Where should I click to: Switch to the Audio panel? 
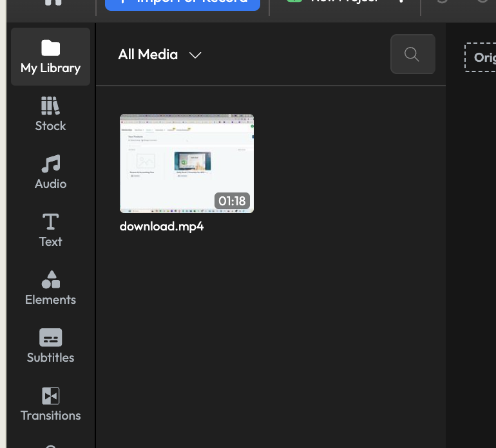click(50, 173)
